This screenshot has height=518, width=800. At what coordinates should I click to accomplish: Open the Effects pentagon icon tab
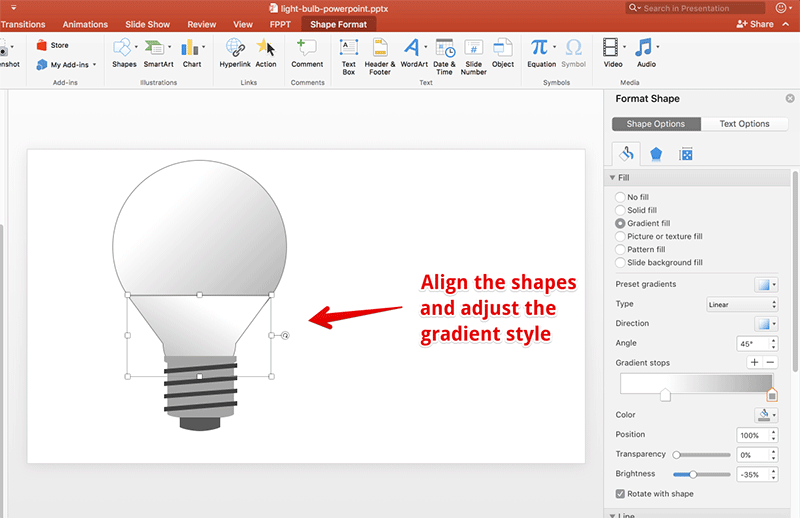(656, 154)
